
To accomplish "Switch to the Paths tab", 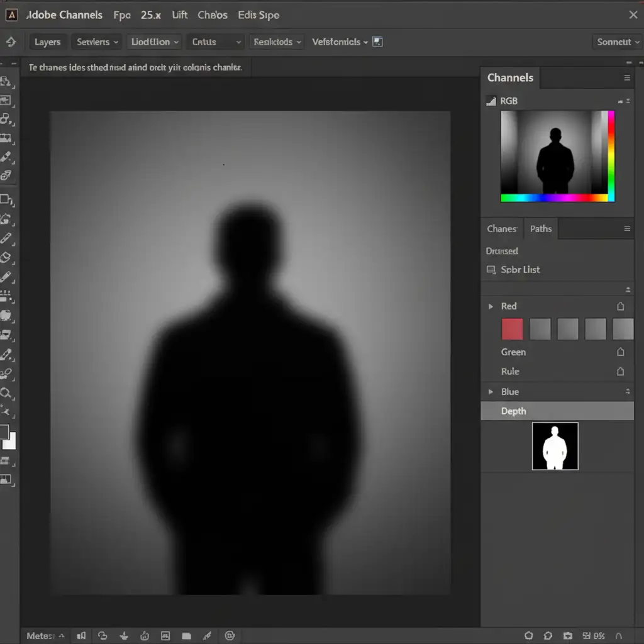I will (x=540, y=229).
